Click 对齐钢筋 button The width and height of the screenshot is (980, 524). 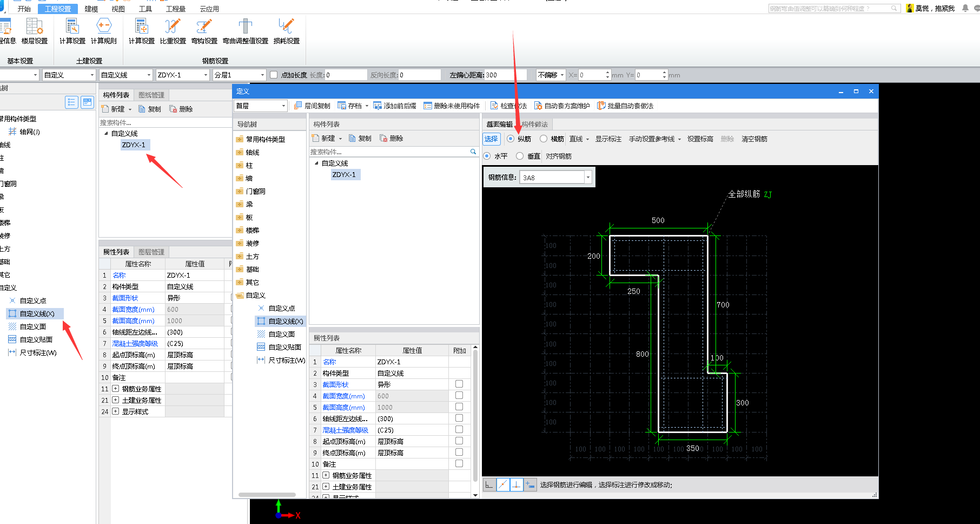point(559,156)
